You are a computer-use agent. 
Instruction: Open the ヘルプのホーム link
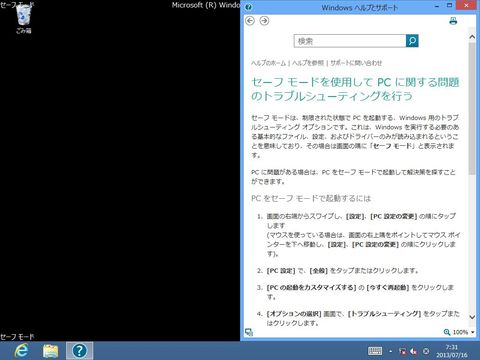pos(269,63)
